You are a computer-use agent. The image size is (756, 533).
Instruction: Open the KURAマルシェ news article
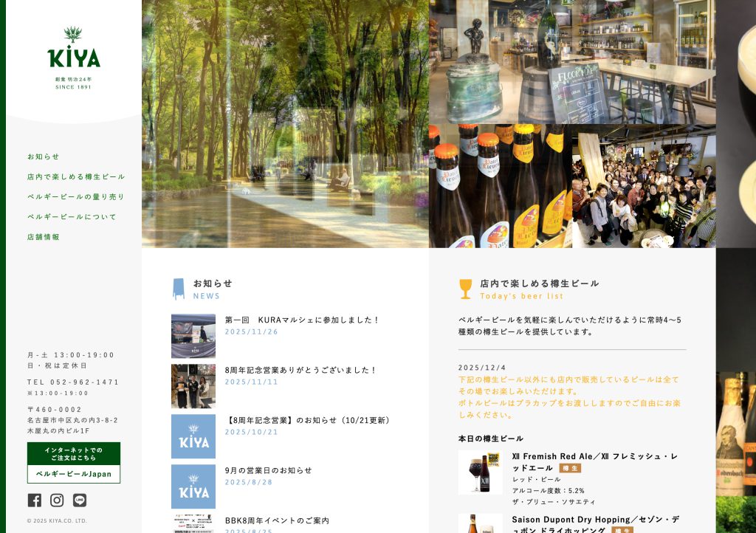302,320
